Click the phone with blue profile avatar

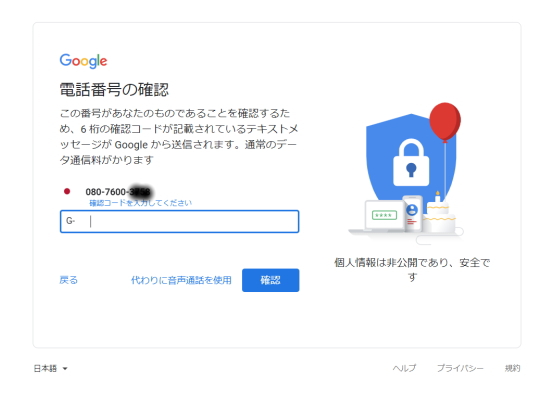click(x=413, y=214)
